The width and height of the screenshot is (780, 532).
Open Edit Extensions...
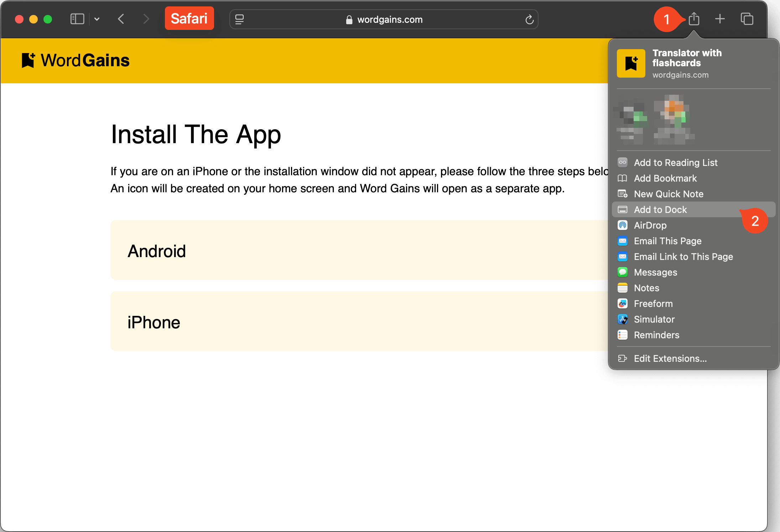[693, 358]
